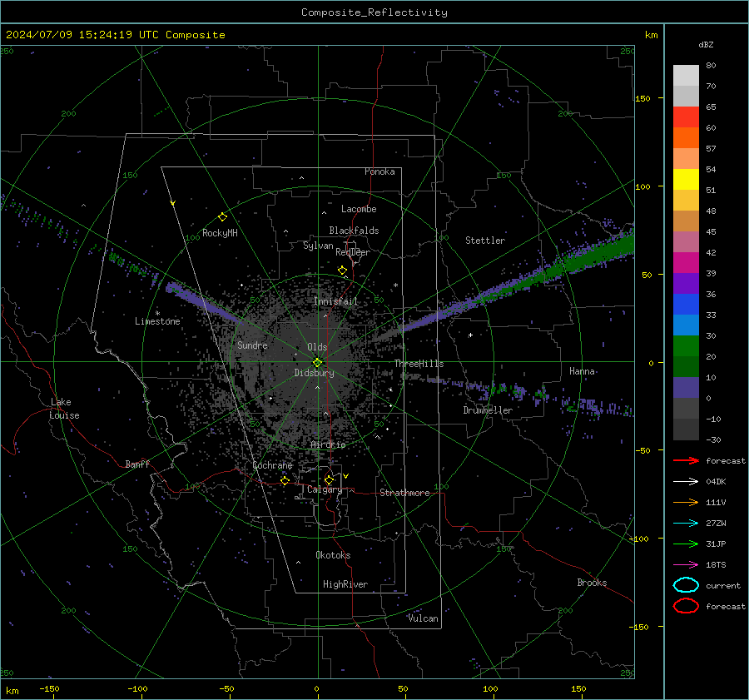Image resolution: width=749 pixels, height=700 pixels.
Task: Click the Limestone label
Action: pos(157,321)
